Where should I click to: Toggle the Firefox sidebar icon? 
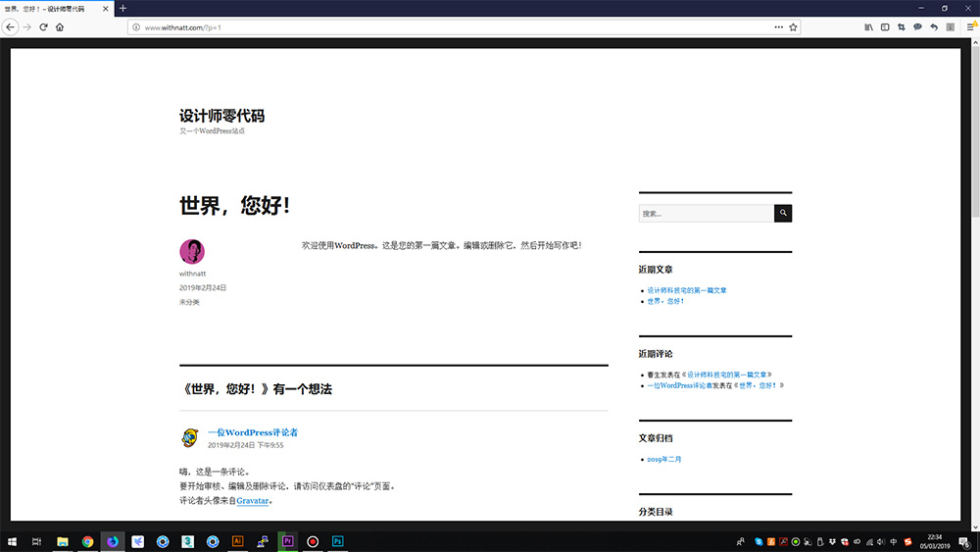coord(885,26)
